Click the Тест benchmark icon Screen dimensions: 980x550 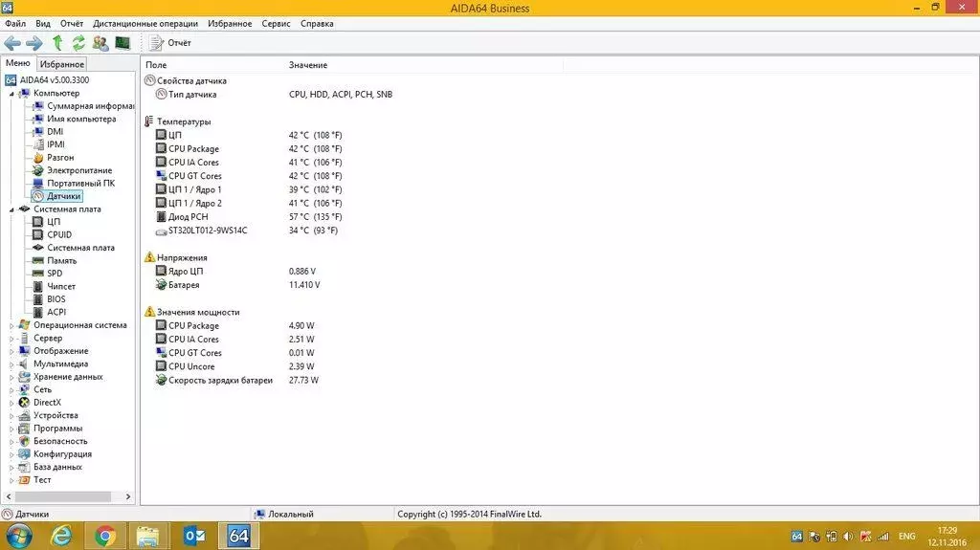pyautogui.click(x=24, y=480)
